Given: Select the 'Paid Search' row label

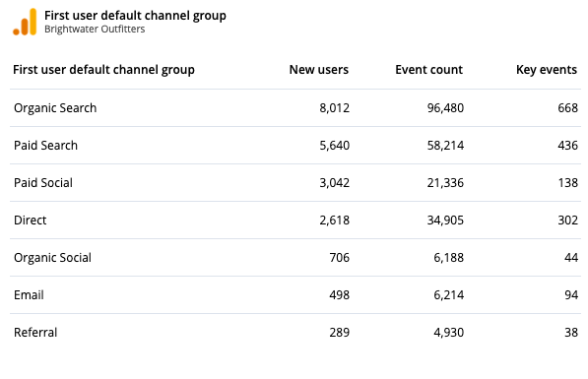Looking at the screenshot, I should click(45, 146).
